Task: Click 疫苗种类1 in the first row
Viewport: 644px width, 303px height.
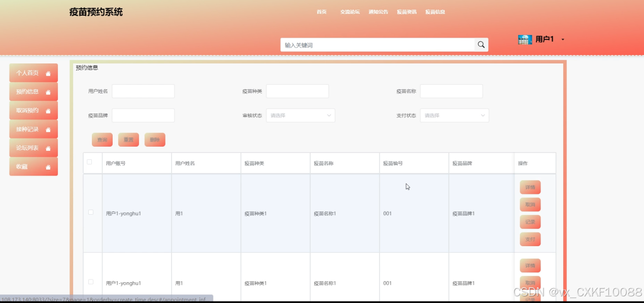Action: pos(256,214)
